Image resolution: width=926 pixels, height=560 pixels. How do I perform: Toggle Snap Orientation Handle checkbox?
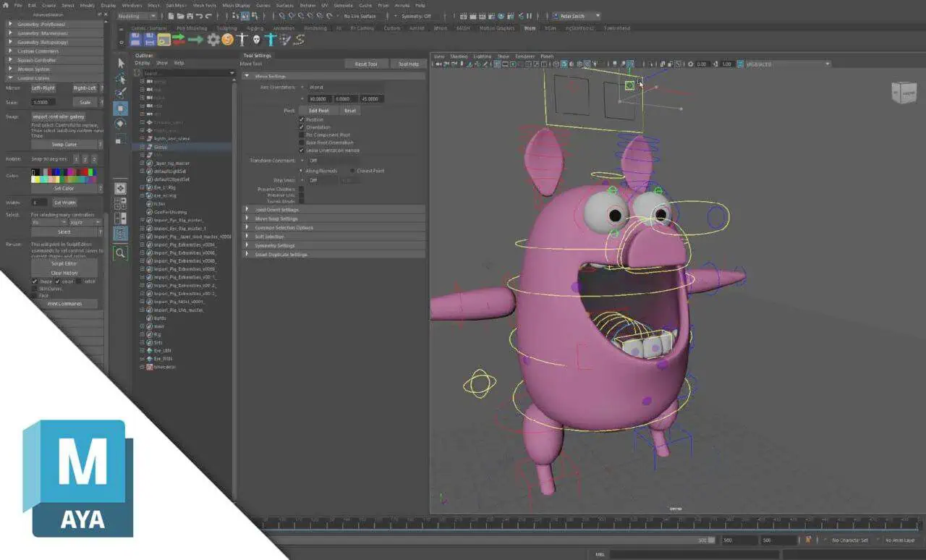click(x=302, y=150)
